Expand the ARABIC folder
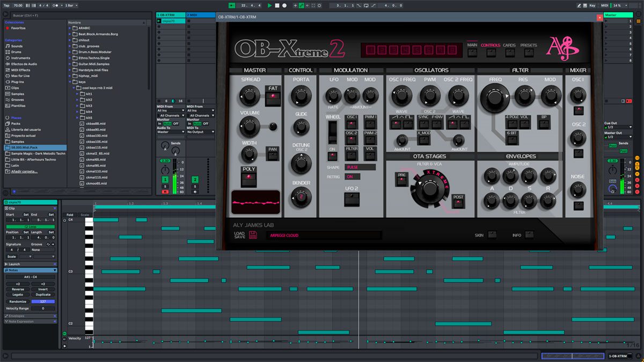This screenshot has width=644, height=362. pos(70,28)
